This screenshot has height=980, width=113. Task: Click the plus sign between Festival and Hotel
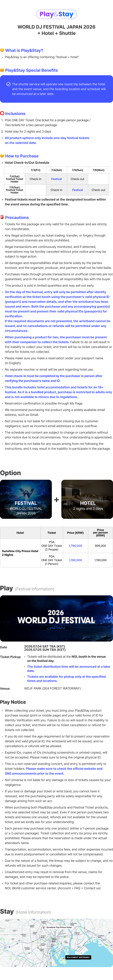tap(56, 499)
